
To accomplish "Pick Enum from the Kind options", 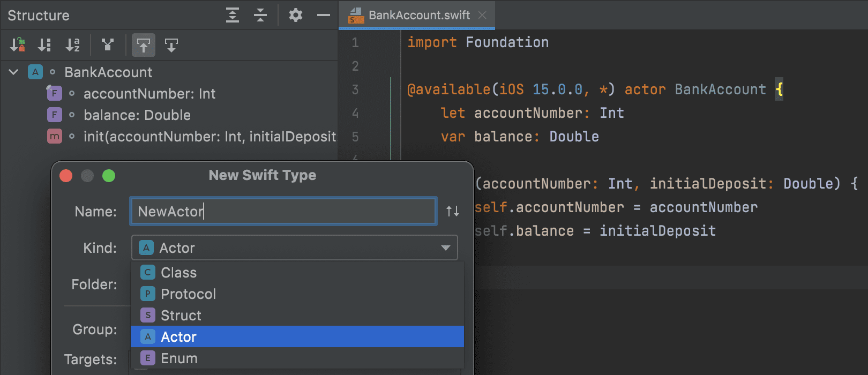I will point(179,358).
